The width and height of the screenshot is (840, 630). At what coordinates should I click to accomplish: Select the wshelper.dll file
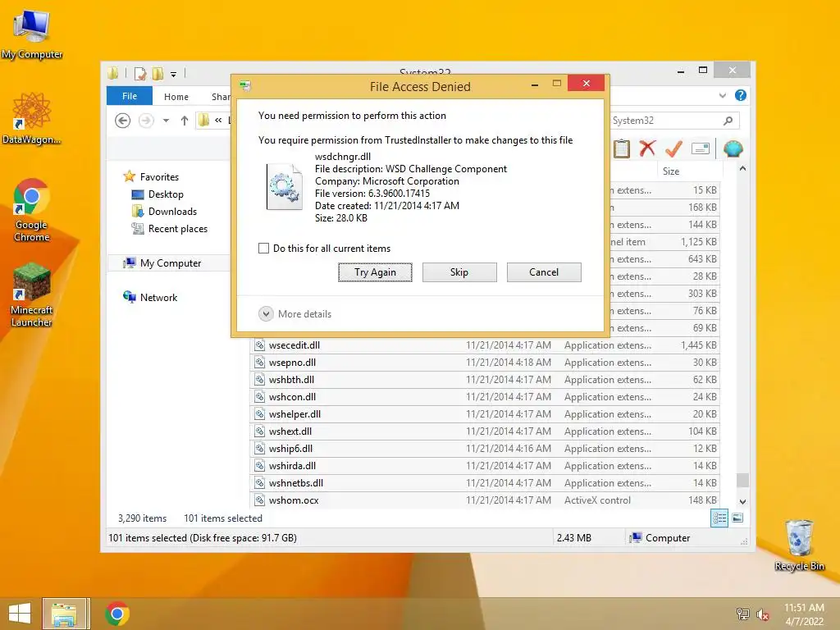[485, 414]
